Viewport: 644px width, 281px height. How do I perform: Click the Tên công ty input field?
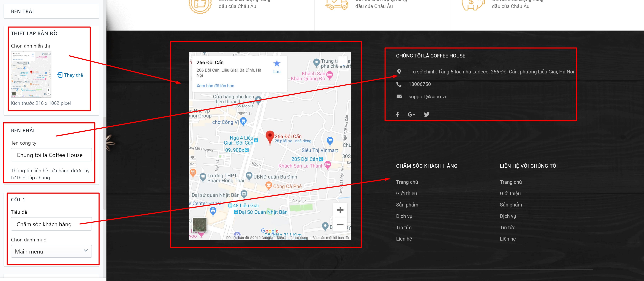pos(51,155)
